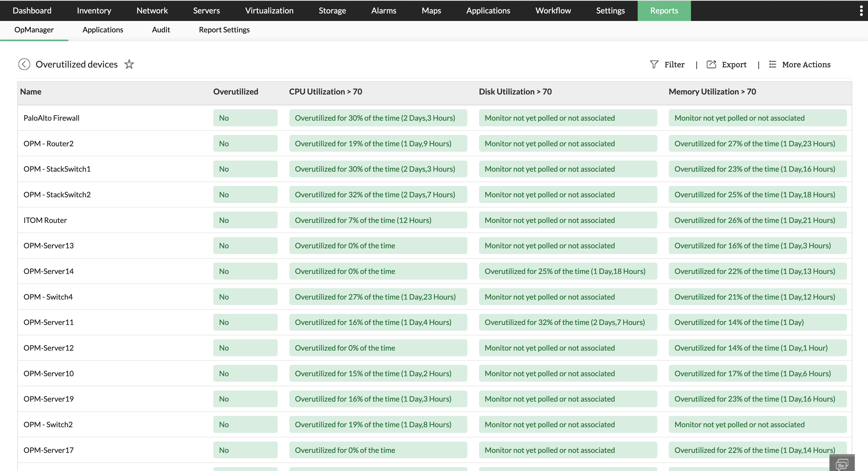Sort by CPU Utilization > 70 header
This screenshot has width=868, height=471.
pos(325,92)
